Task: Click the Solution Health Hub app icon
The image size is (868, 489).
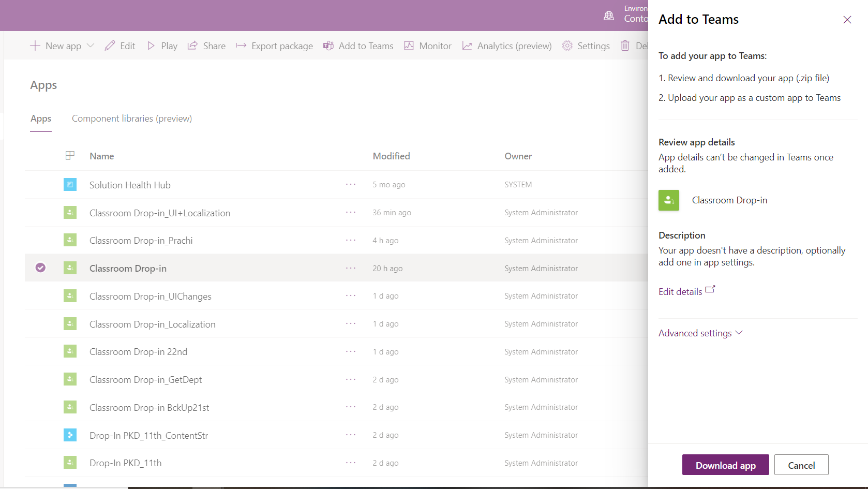Action: point(70,184)
